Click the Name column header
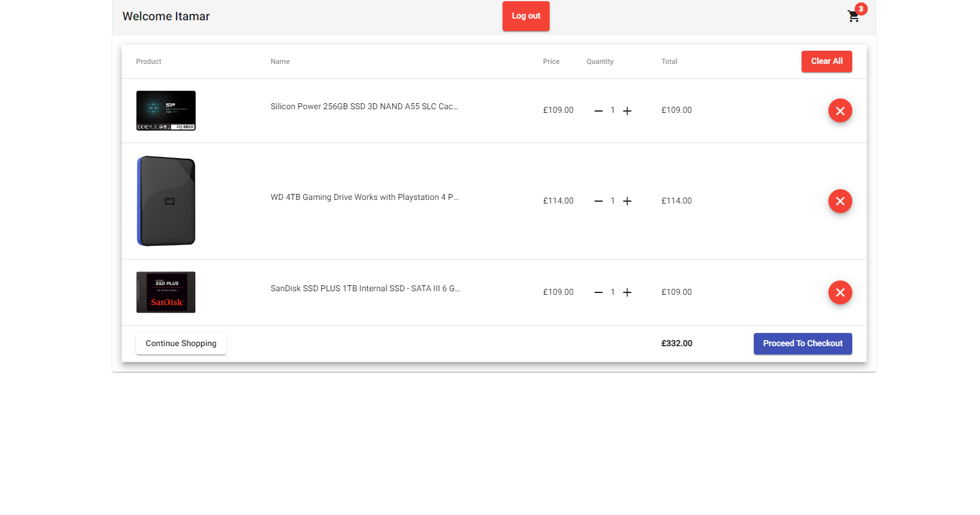The width and height of the screenshot is (980, 515). 280,61
